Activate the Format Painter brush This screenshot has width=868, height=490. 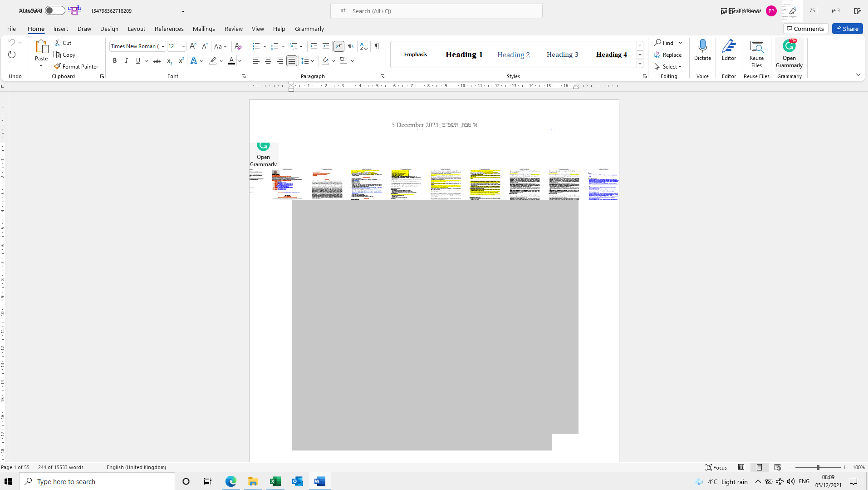tap(76, 66)
